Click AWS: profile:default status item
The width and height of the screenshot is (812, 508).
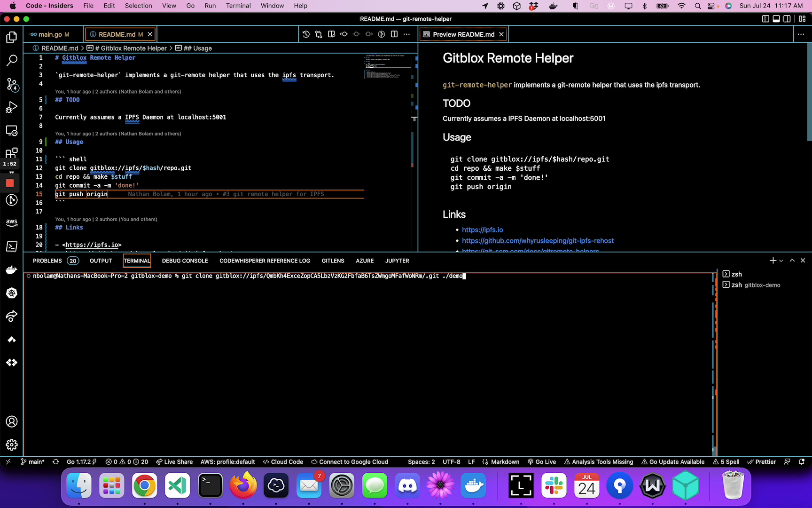[x=228, y=462]
